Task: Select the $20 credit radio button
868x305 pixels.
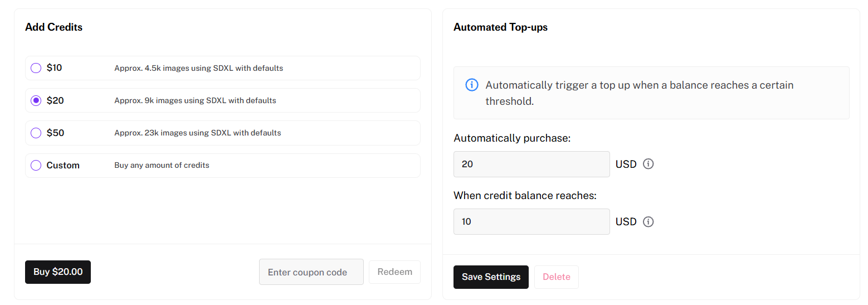Action: pyautogui.click(x=36, y=100)
